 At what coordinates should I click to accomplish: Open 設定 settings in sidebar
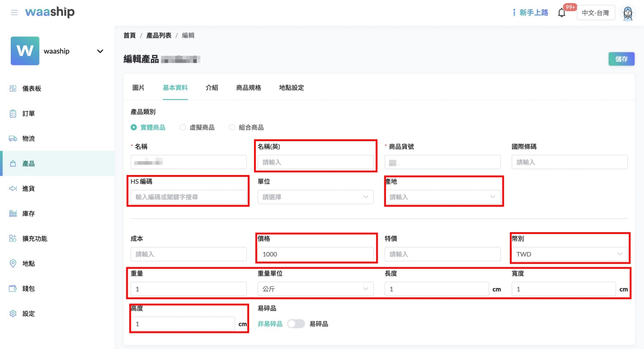(28, 314)
